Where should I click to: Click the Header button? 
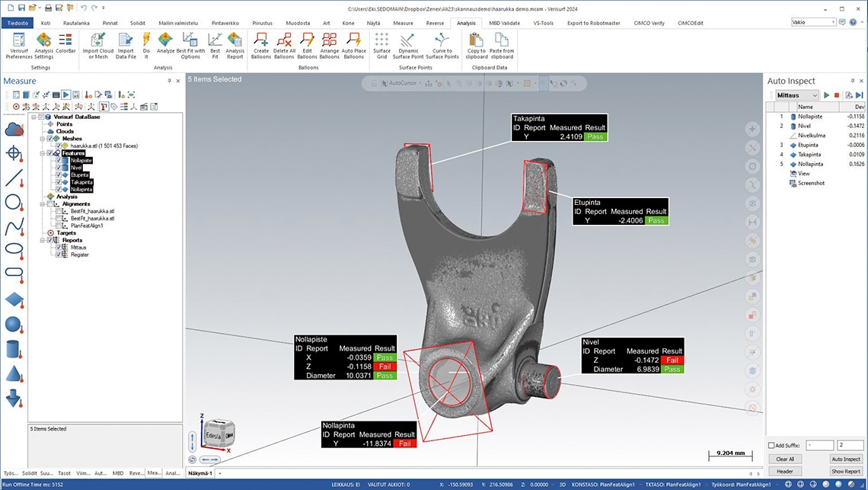[x=785, y=471]
